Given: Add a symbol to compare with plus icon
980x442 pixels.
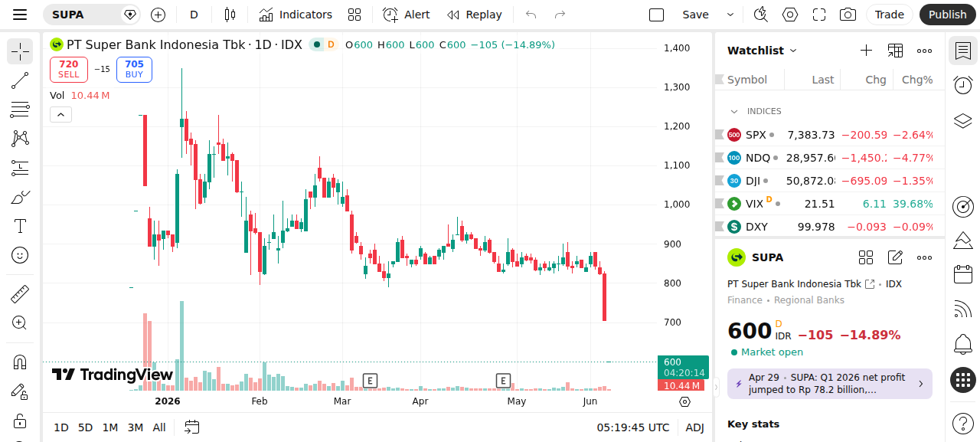Looking at the screenshot, I should coord(158,15).
